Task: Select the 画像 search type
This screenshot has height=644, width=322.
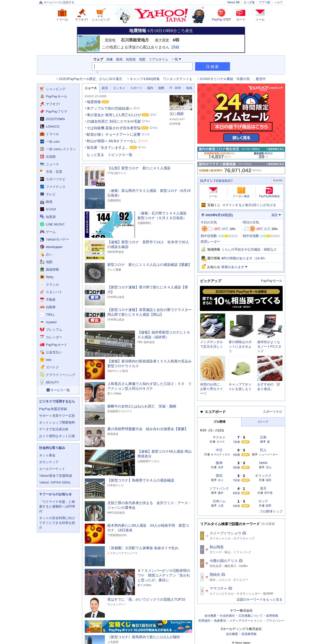Action: [110, 59]
